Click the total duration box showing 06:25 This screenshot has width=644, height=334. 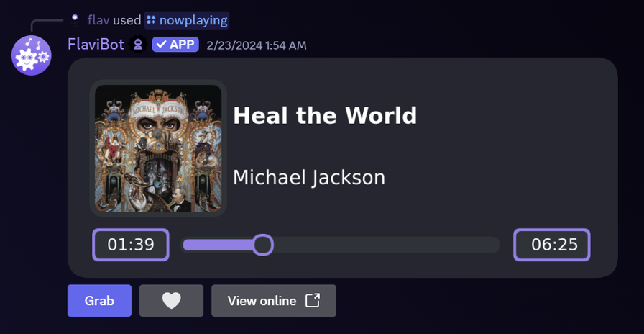pos(552,245)
